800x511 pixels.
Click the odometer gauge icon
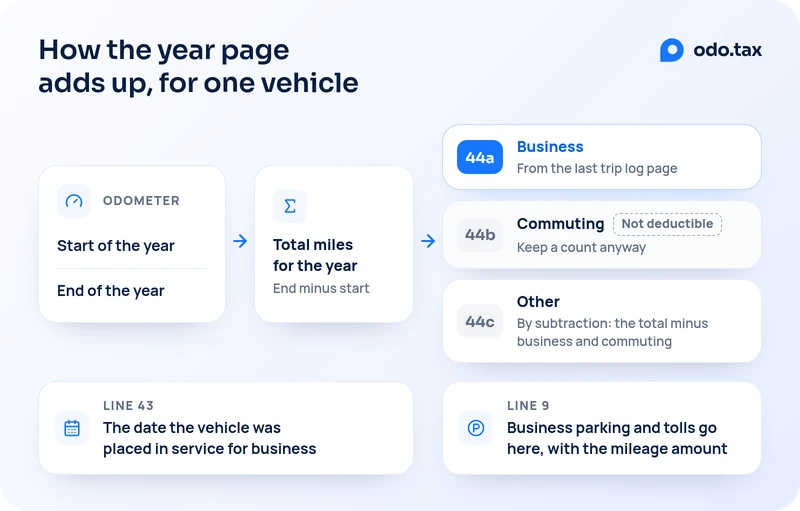point(74,201)
